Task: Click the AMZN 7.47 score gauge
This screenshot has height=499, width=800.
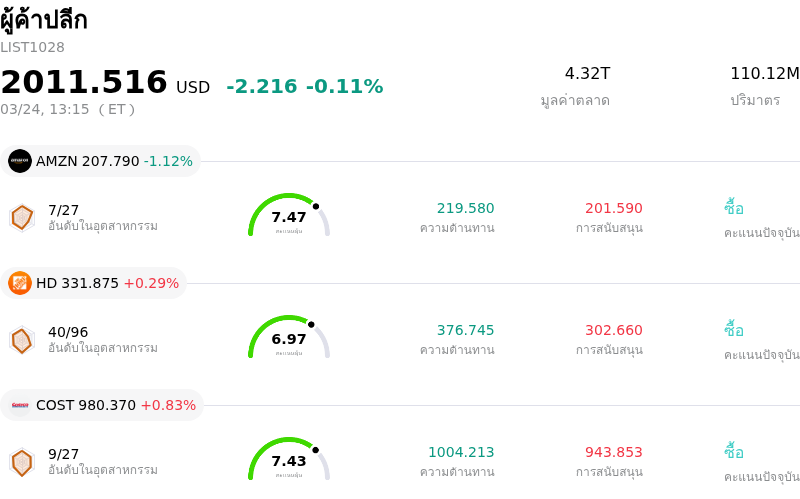Action: coord(289,216)
